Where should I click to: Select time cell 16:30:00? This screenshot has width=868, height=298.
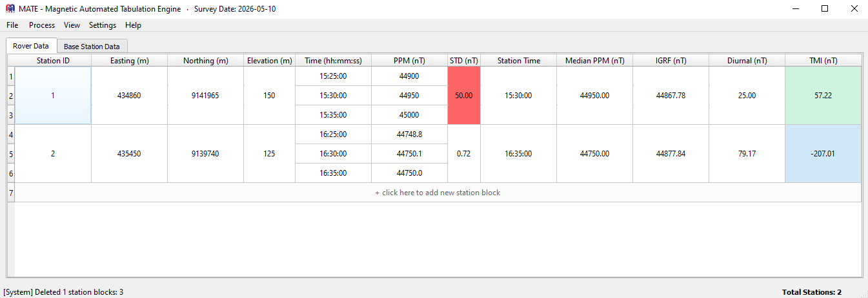coord(333,154)
